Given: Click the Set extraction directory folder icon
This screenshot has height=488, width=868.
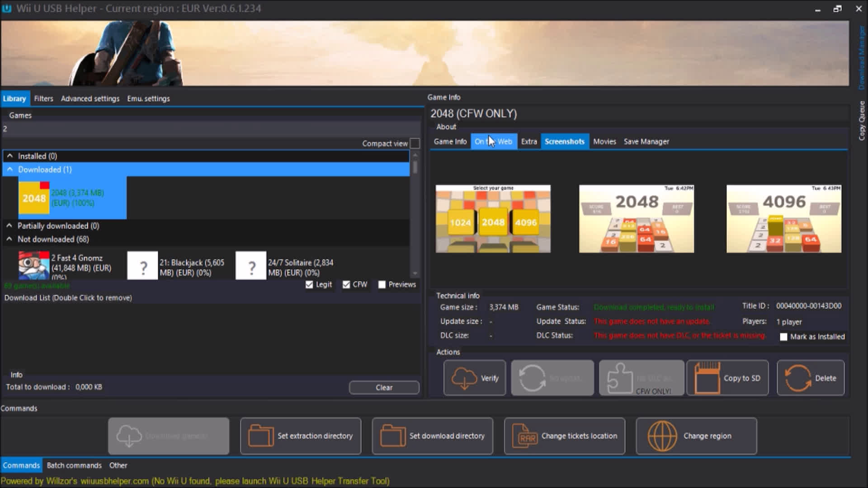Looking at the screenshot, I should [x=260, y=436].
